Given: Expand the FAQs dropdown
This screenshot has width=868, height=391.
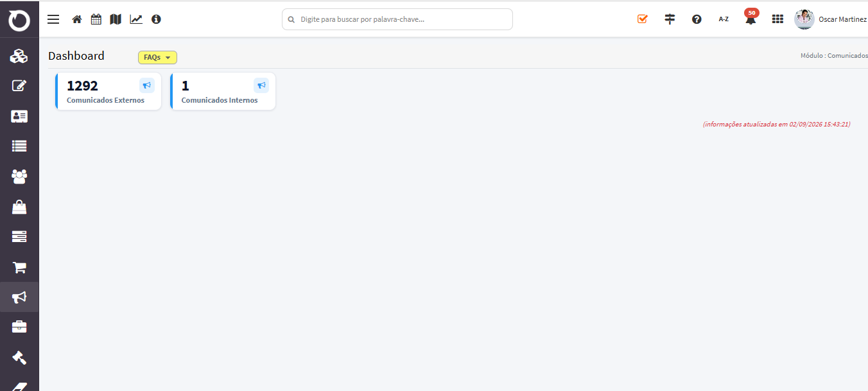Looking at the screenshot, I should (157, 57).
